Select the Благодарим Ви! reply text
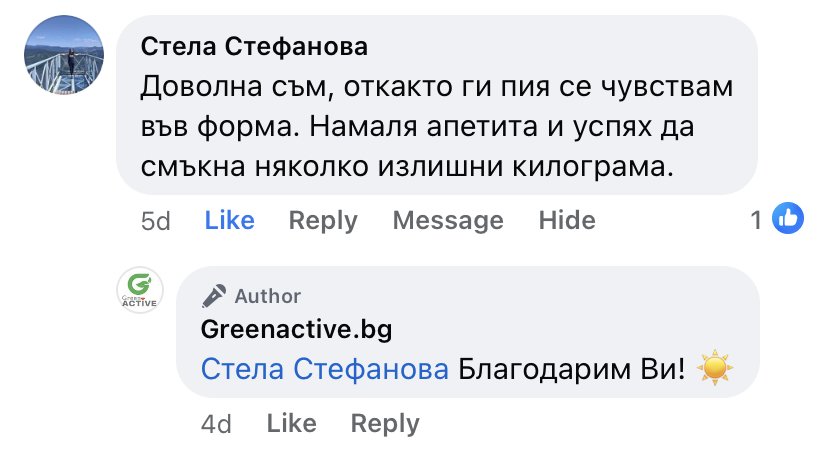Viewport: 828px width, 451px height. pos(571,369)
